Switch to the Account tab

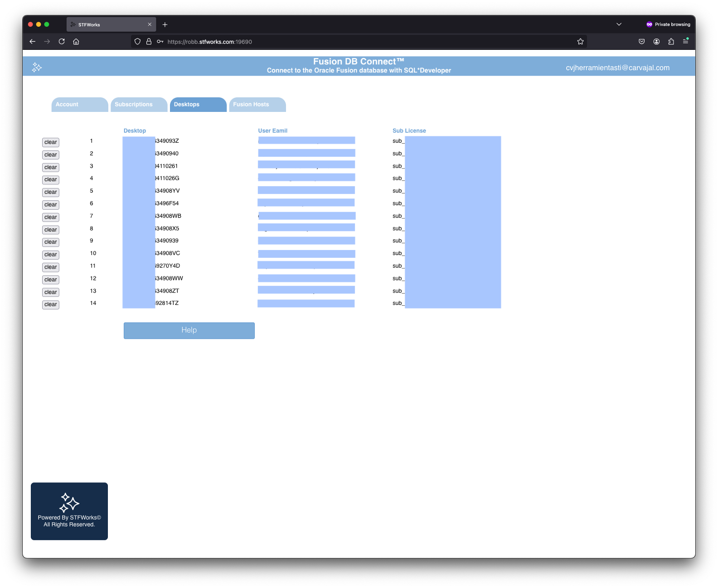(x=79, y=105)
